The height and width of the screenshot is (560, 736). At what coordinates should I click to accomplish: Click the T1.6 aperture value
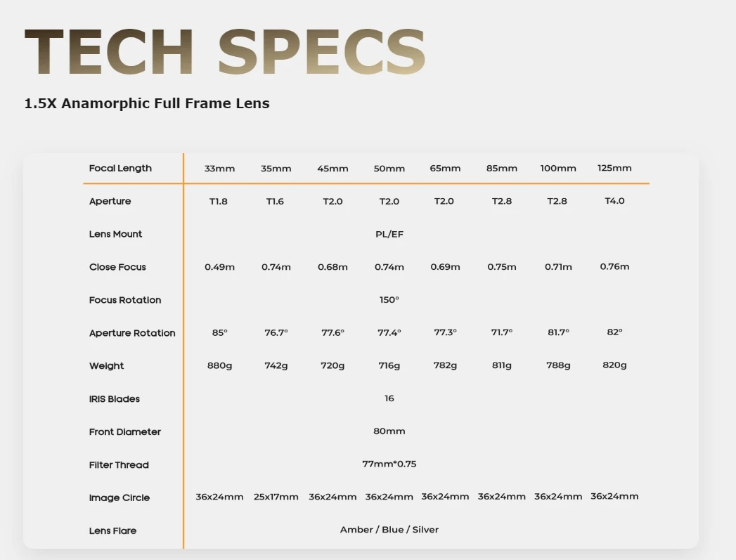pos(275,201)
